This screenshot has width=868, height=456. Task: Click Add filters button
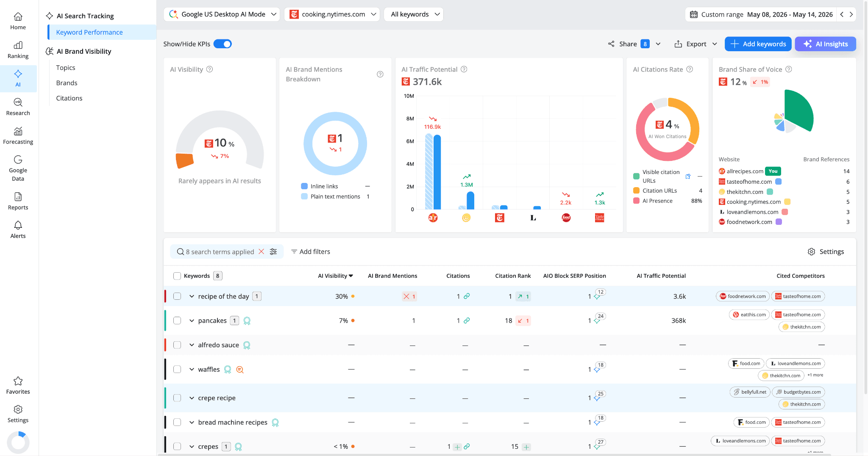310,251
